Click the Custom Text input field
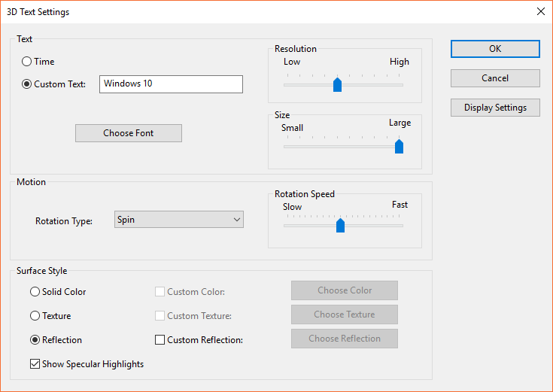553x392 pixels. (171, 84)
